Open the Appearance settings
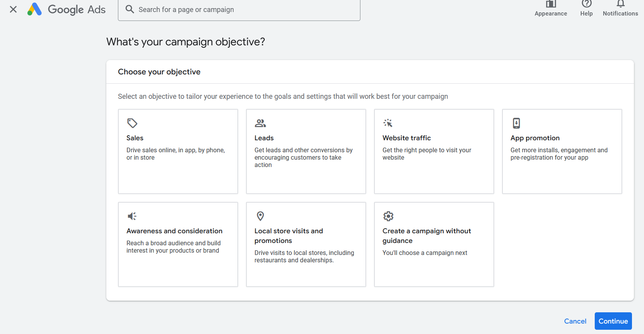 551,5
